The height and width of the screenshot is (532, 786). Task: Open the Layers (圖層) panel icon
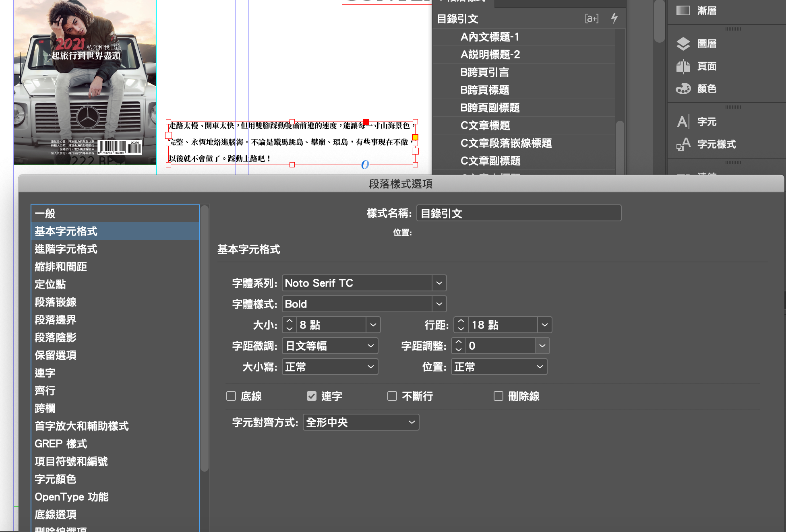[x=683, y=43]
